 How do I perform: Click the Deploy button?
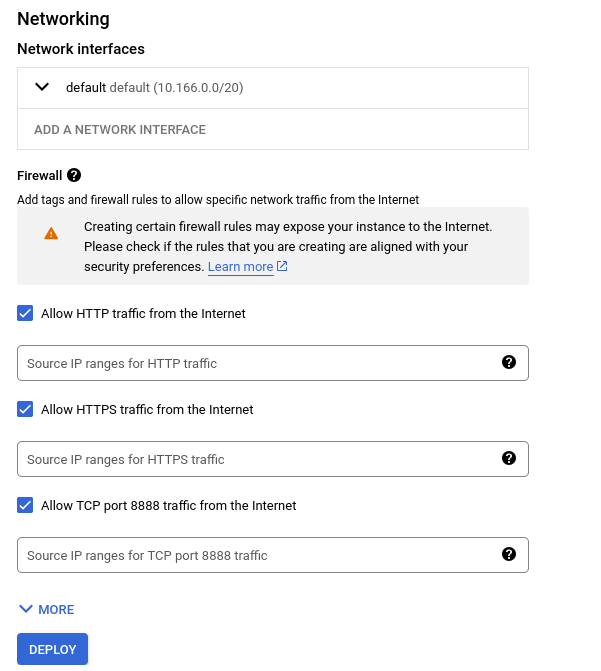pos(53,649)
